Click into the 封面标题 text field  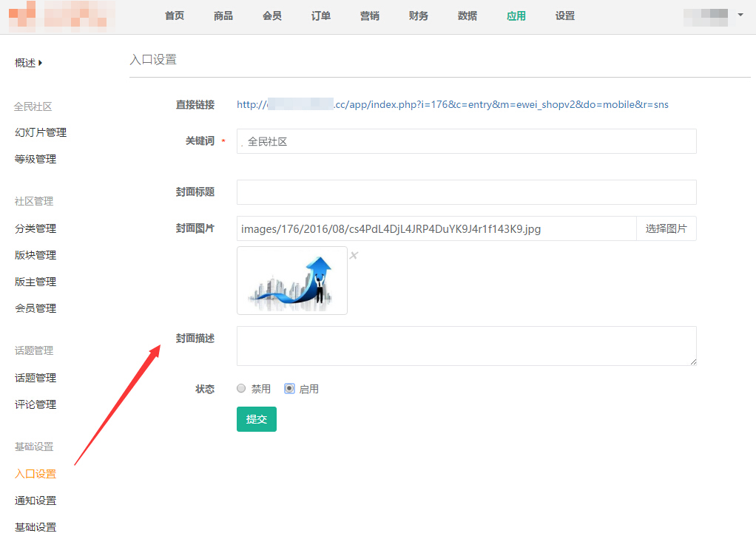(x=466, y=192)
